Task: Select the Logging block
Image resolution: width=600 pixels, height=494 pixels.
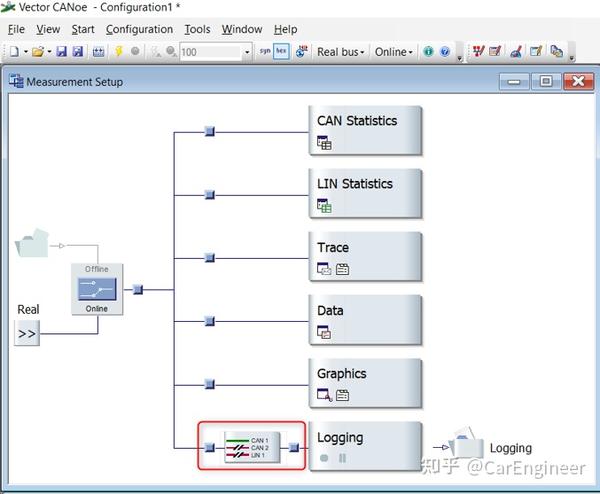Action: (365, 447)
